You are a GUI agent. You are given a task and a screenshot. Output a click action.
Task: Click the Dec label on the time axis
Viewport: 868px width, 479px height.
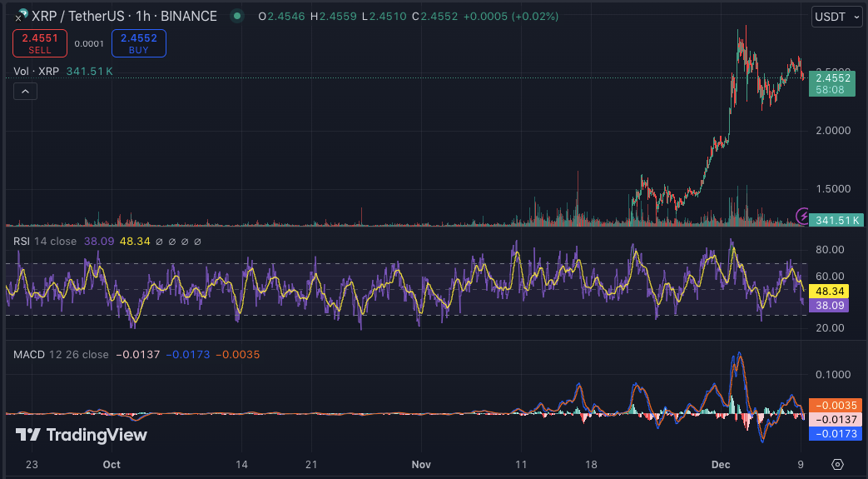(720, 464)
